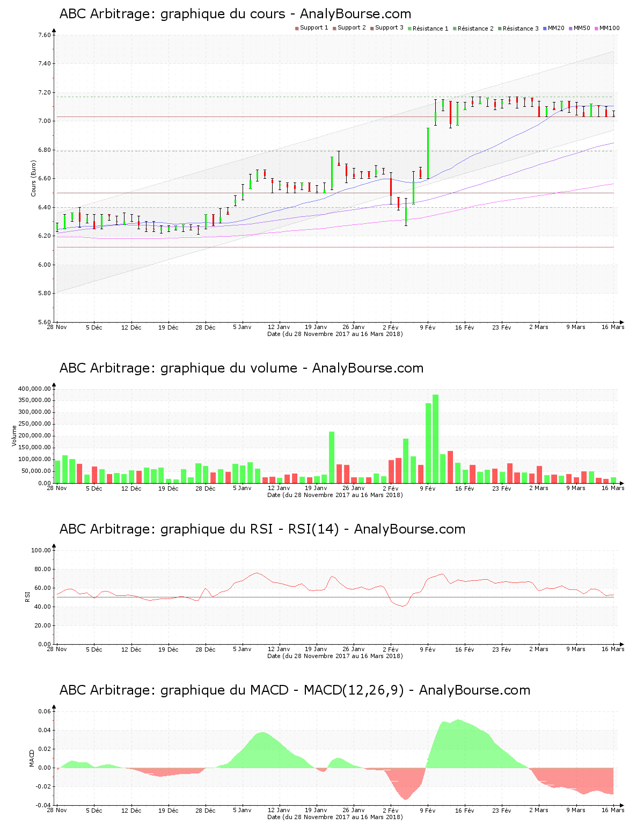This screenshot has height=832, width=644.
Task: Click the Support 3 legend entry
Action: [x=386, y=28]
